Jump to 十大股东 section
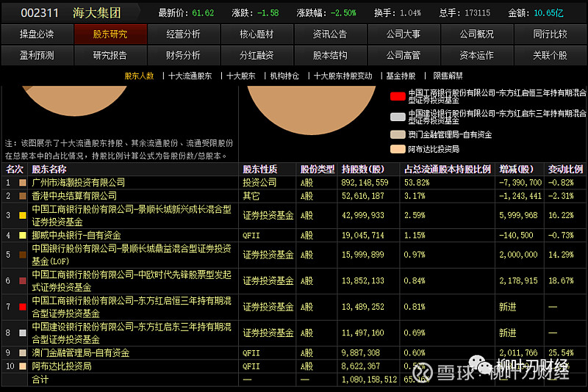Viewport: 588px width, 392px height. click(241, 76)
